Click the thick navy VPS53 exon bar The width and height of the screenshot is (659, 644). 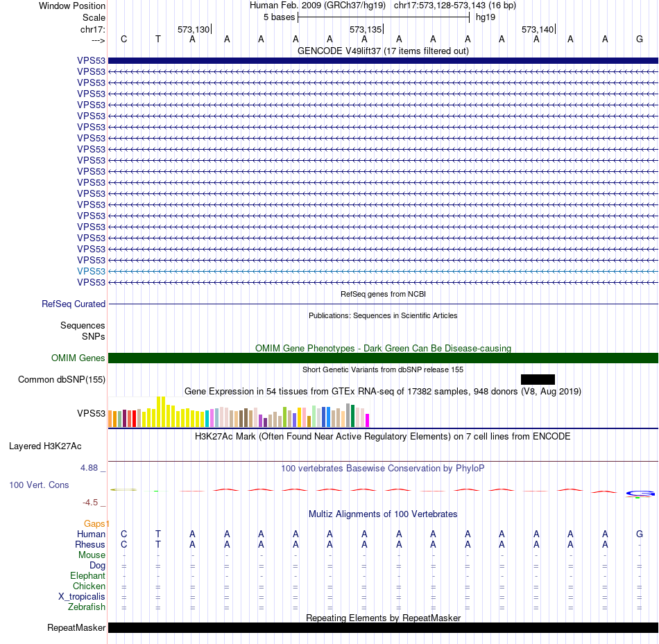coord(383,60)
